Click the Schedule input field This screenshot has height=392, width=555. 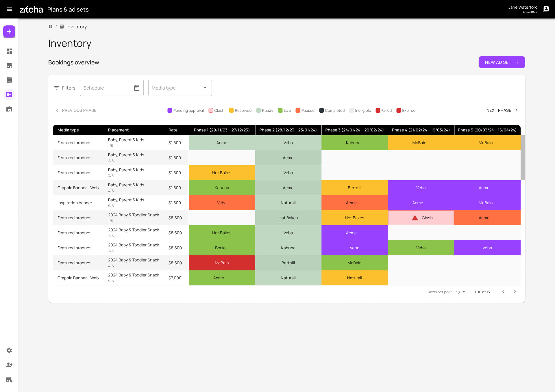click(x=112, y=88)
